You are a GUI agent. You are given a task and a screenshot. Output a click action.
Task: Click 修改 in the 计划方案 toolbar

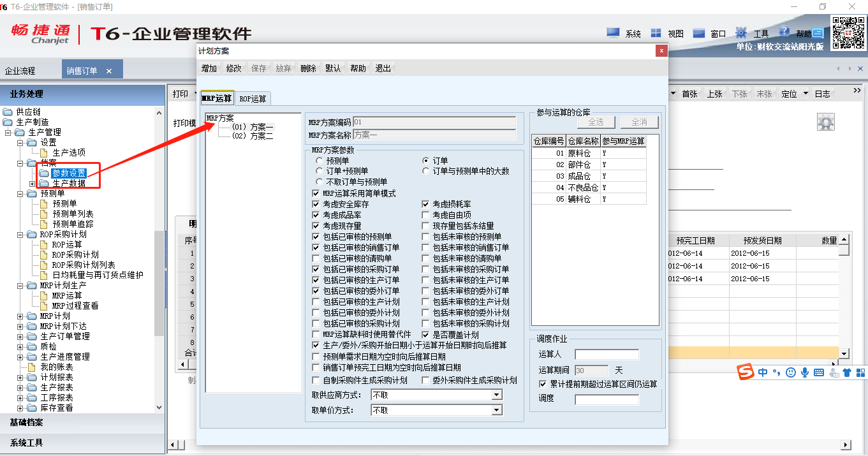(234, 69)
